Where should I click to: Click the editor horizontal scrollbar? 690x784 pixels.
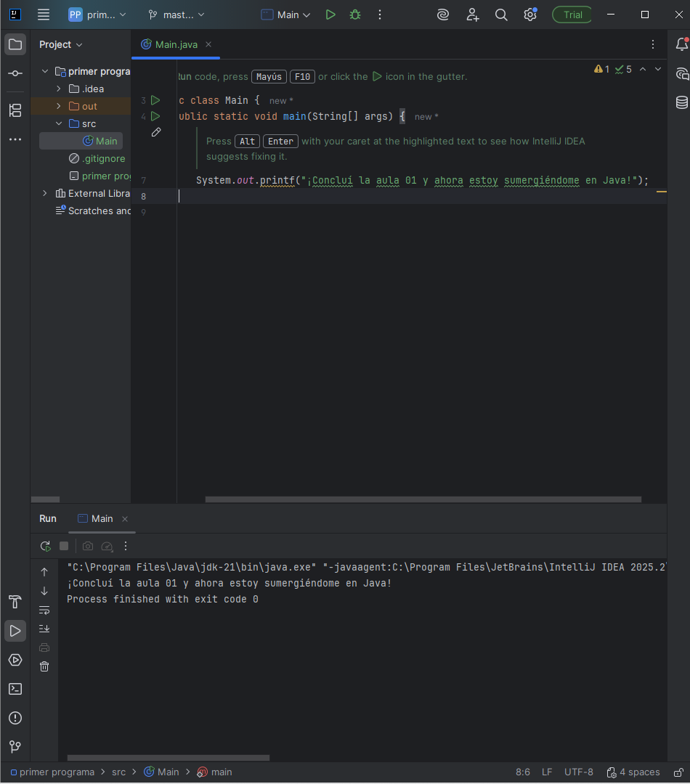point(423,499)
